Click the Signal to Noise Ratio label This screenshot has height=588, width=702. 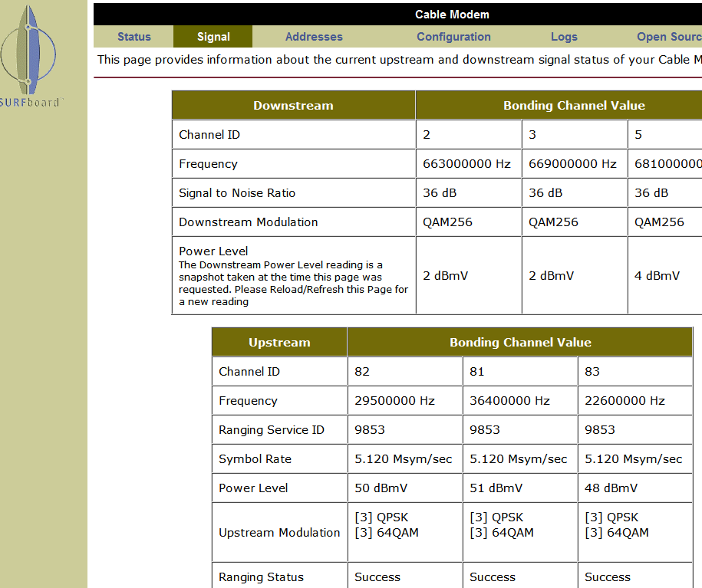237,193
